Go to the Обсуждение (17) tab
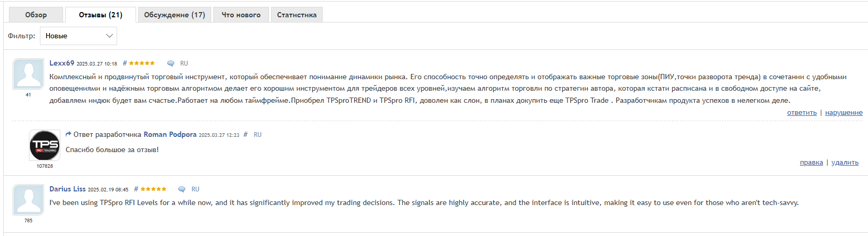The height and width of the screenshot is (236, 868). 174,15
